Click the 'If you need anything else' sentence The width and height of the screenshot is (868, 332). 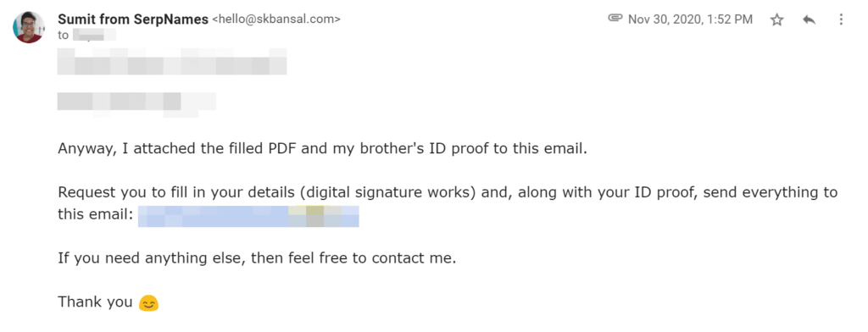click(257, 258)
